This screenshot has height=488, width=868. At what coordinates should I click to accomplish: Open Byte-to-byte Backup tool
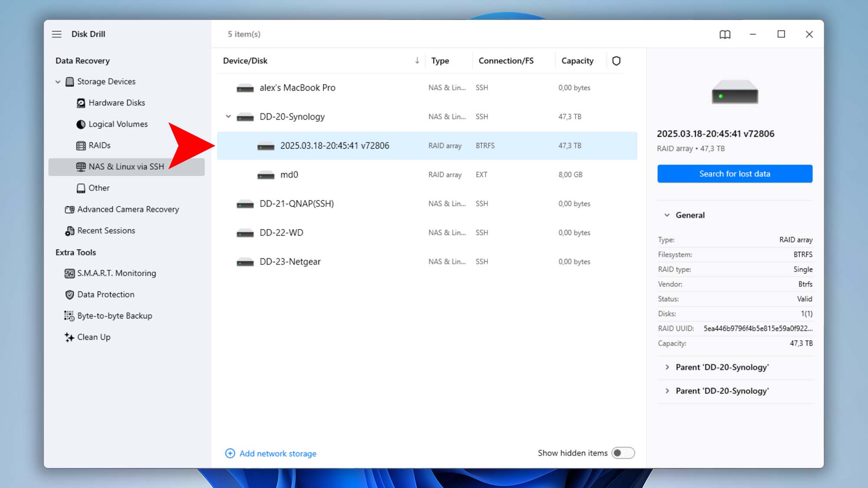115,316
